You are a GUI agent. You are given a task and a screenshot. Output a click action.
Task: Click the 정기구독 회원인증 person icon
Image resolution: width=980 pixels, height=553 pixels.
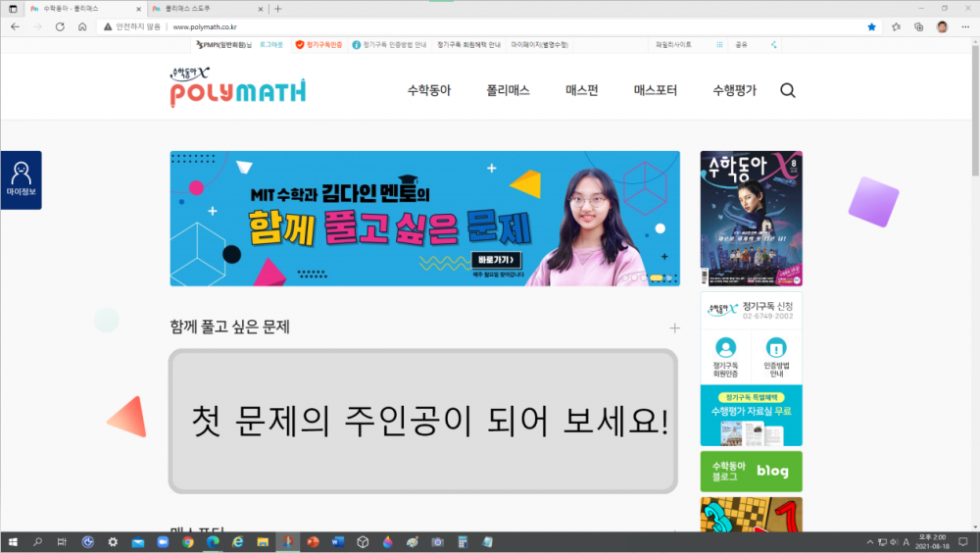(x=725, y=347)
